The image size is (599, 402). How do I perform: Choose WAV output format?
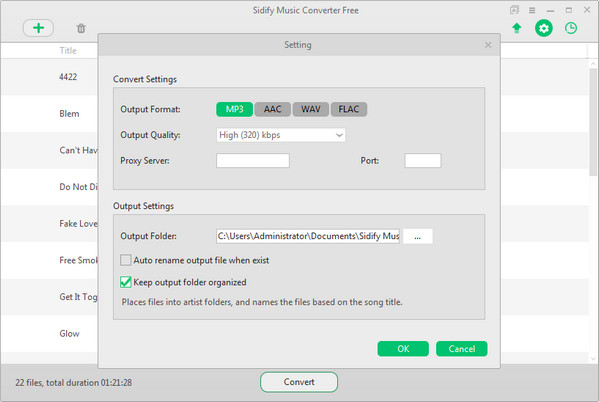click(311, 109)
